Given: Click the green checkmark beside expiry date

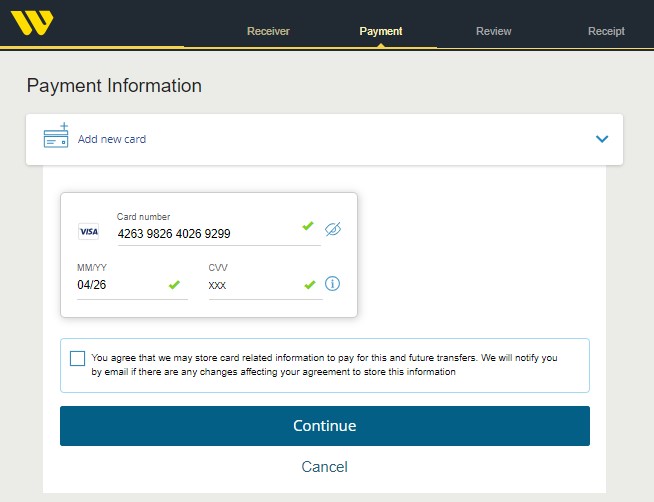Looking at the screenshot, I should coord(174,285).
